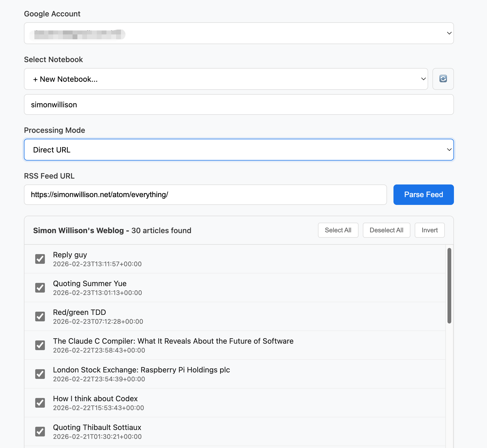Open the Select Notebook dropdown
The width and height of the screenshot is (487, 448).
(226, 79)
